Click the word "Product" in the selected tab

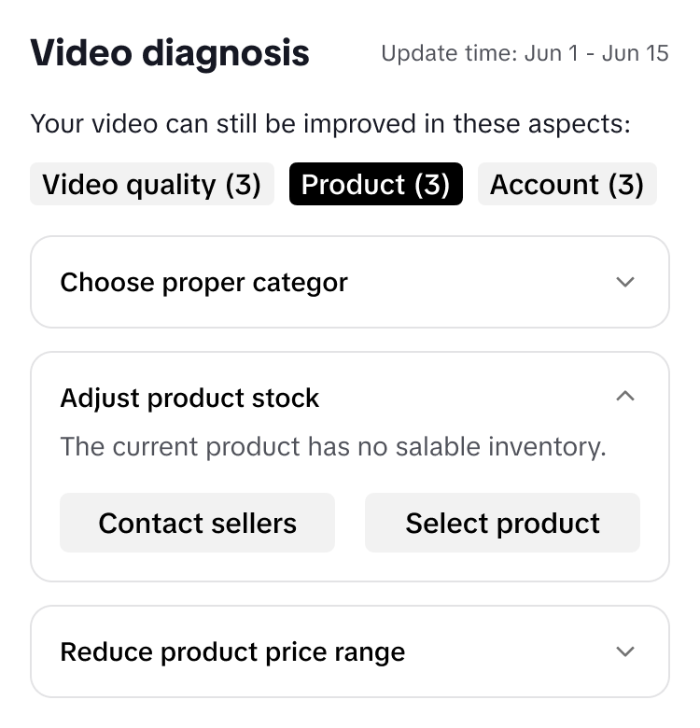tap(353, 185)
